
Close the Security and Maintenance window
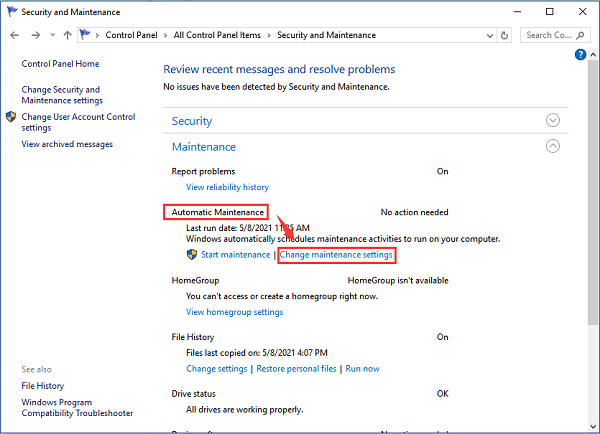tap(582, 12)
